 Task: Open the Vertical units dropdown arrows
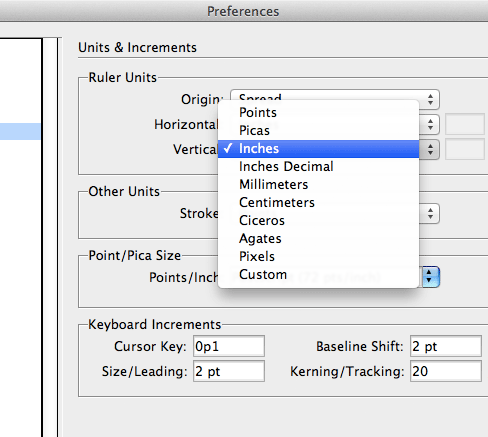tap(430, 149)
